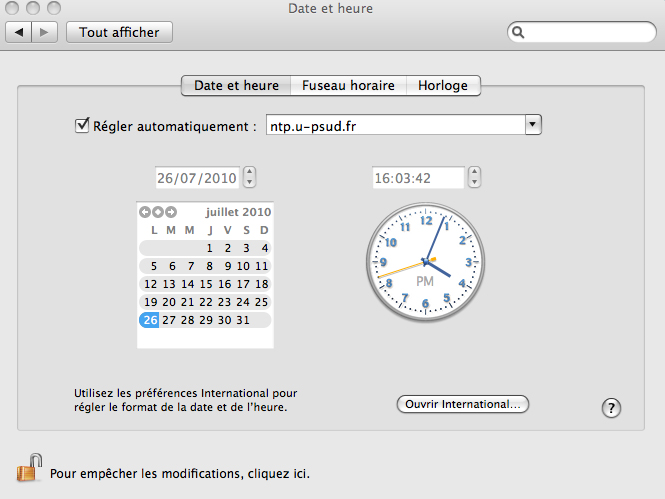
Task: Show previous month in calendar
Action: (145, 212)
